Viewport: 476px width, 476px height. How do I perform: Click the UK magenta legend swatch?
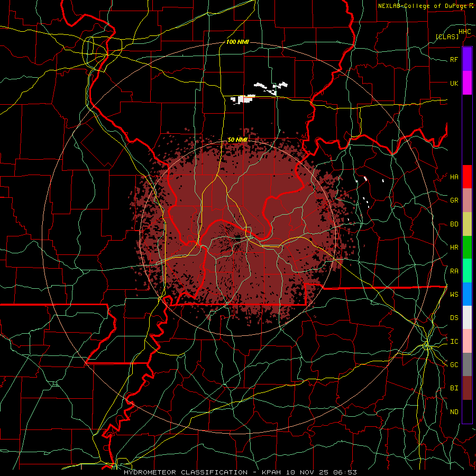tap(467, 83)
